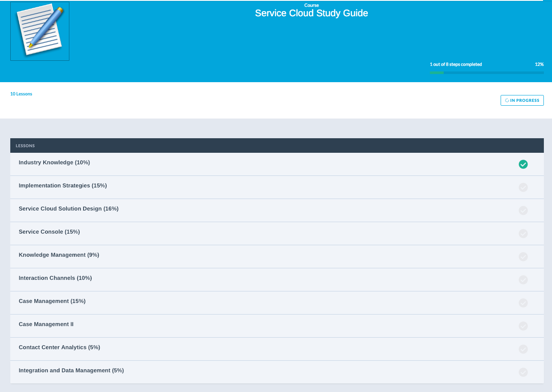This screenshot has height=392, width=552.
Task: Click the status circle for Service Cloud Solution Design
Action: click(523, 211)
